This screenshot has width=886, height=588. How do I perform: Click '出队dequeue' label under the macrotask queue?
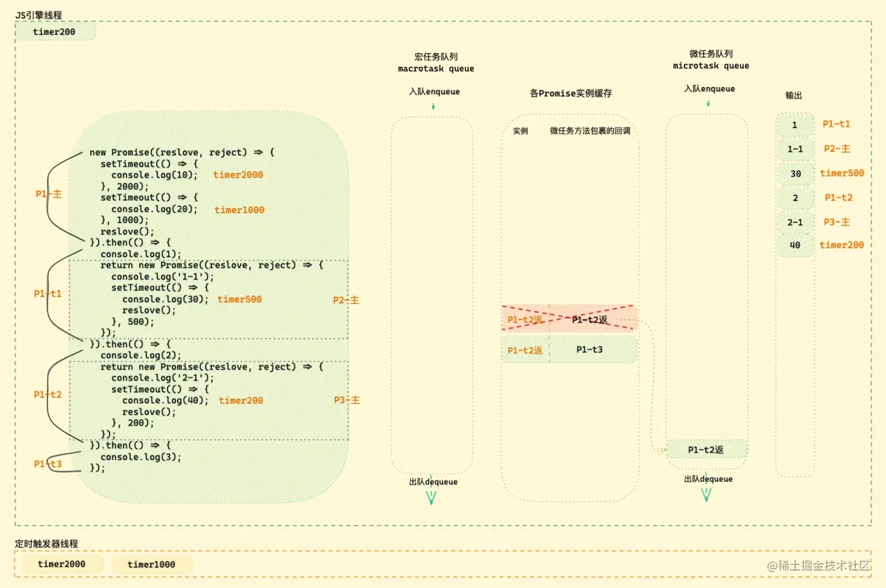(433, 482)
